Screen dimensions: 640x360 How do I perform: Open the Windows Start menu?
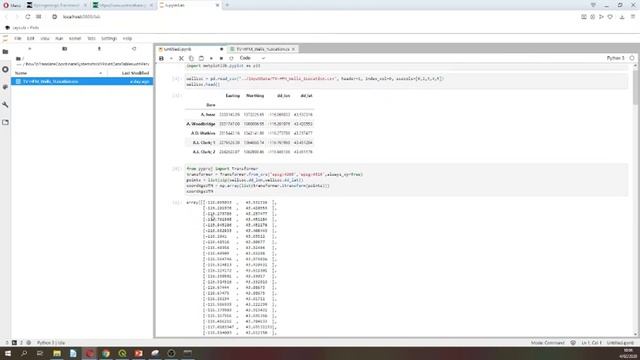pyautogui.click(x=8, y=353)
